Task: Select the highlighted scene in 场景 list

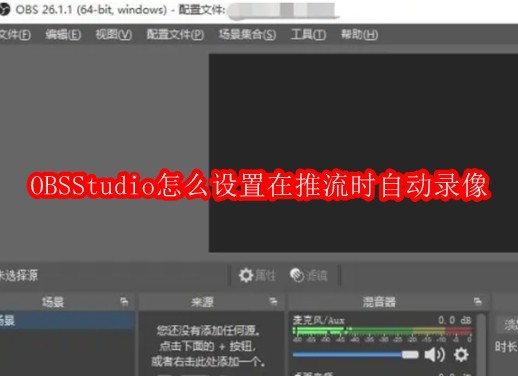Action: pos(67,321)
